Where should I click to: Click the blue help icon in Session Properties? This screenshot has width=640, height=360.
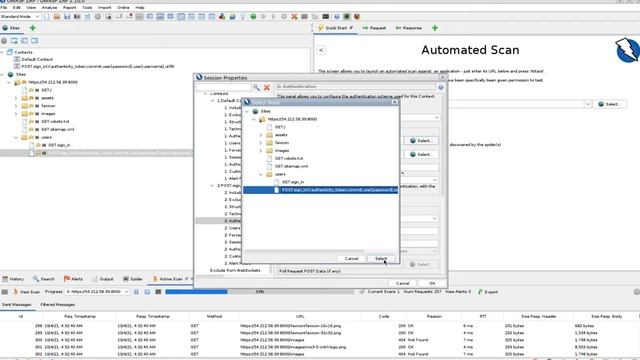(441, 87)
